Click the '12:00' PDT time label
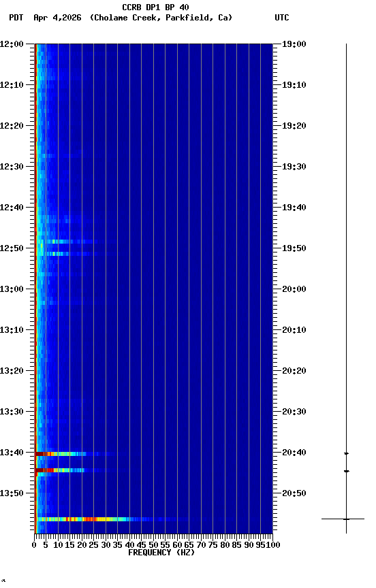This screenshot has width=376, height=588. (12, 44)
